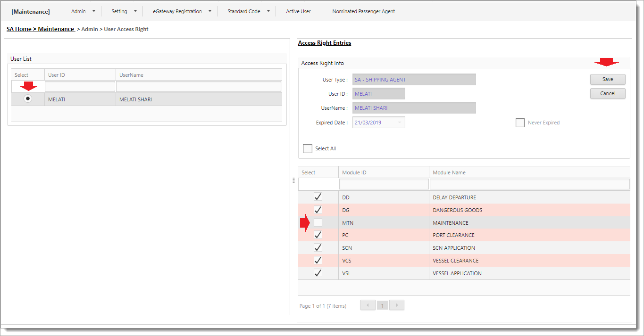Follow the SA Home > Maintenance breadcrumb link
644x336 pixels.
click(40, 29)
